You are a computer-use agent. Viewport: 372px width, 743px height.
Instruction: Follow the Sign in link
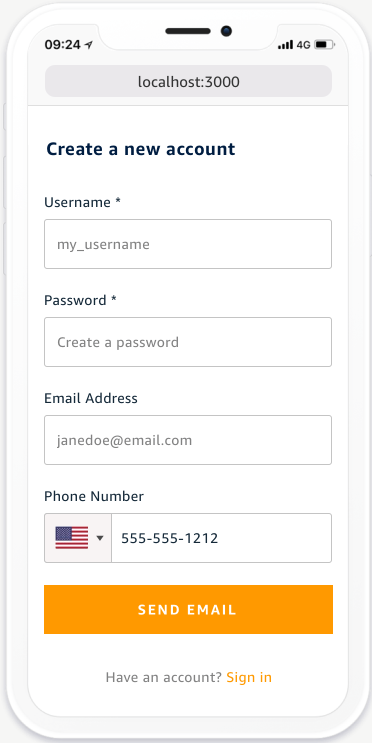(x=249, y=677)
